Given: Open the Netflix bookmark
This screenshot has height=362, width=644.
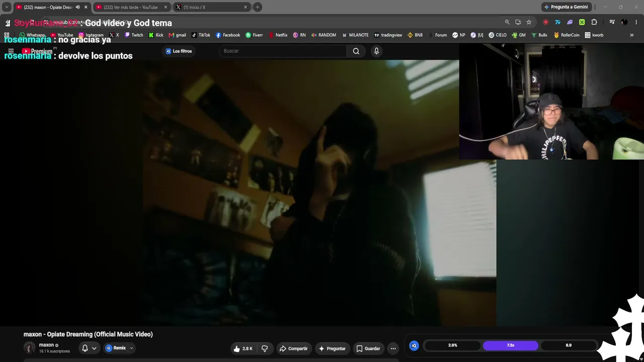Looking at the screenshot, I should [x=278, y=35].
